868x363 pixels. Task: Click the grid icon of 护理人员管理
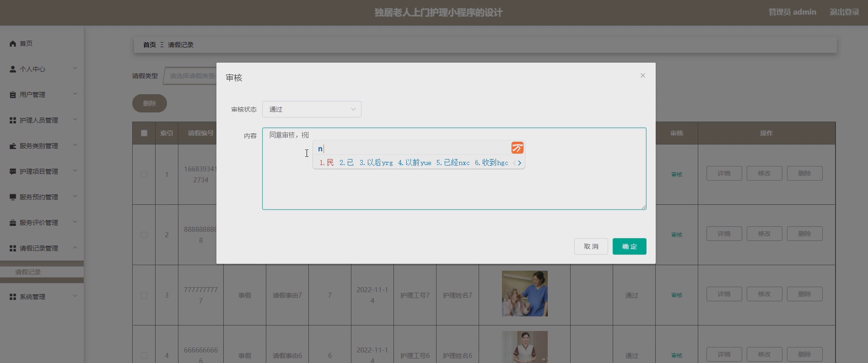tap(13, 120)
